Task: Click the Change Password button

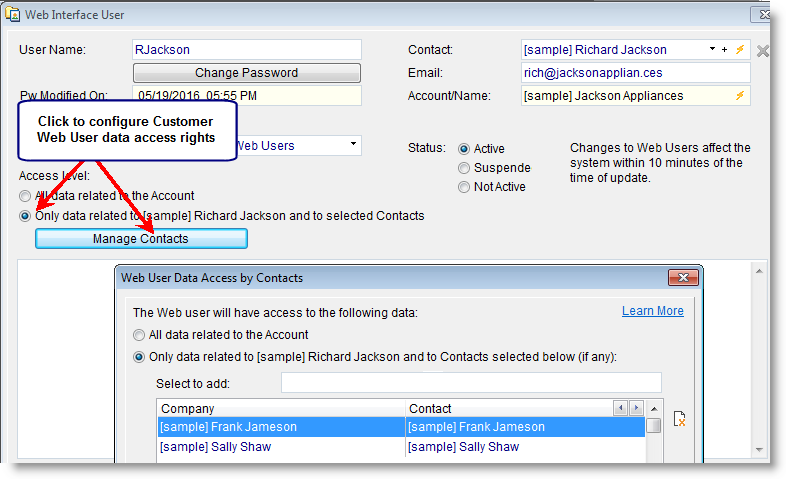Action: pyautogui.click(x=246, y=73)
